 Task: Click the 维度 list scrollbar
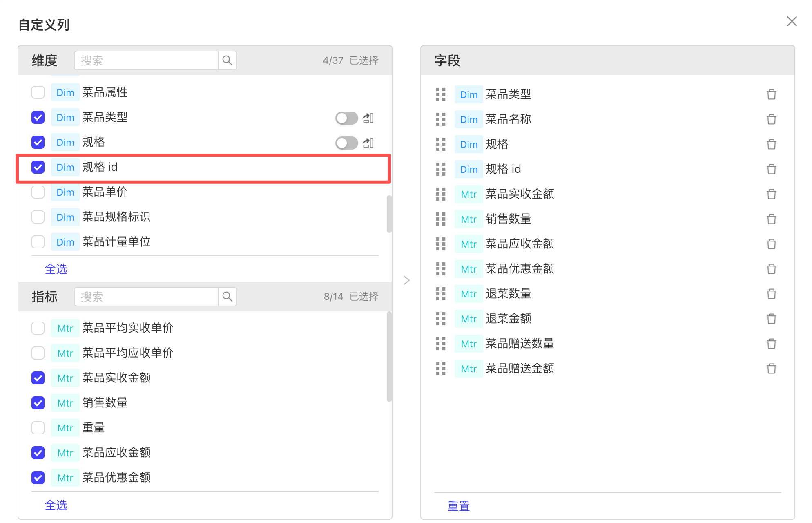click(x=389, y=214)
